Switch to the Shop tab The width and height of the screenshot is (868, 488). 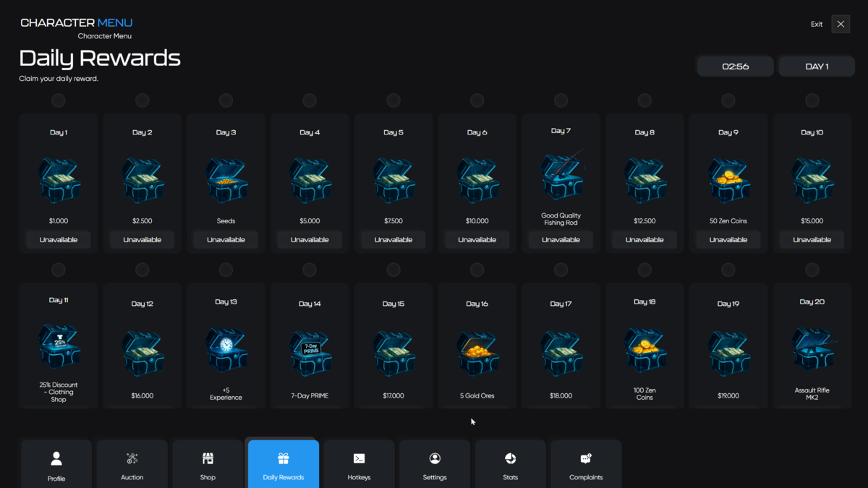pyautogui.click(x=208, y=464)
